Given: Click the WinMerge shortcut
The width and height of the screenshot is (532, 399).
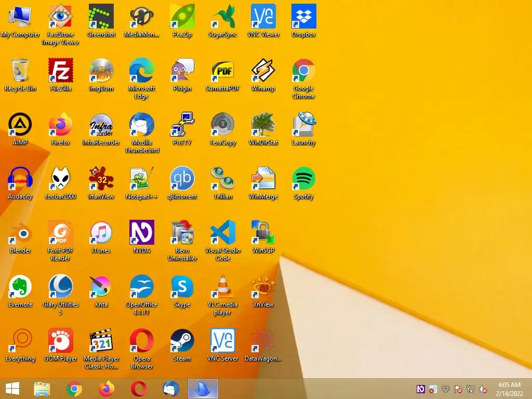Looking at the screenshot, I should 263,178.
